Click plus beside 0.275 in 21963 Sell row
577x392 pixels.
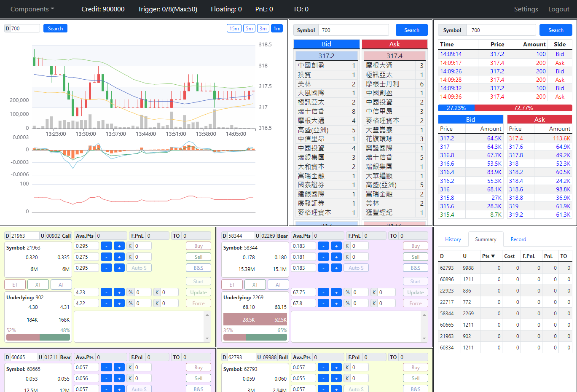point(119,257)
